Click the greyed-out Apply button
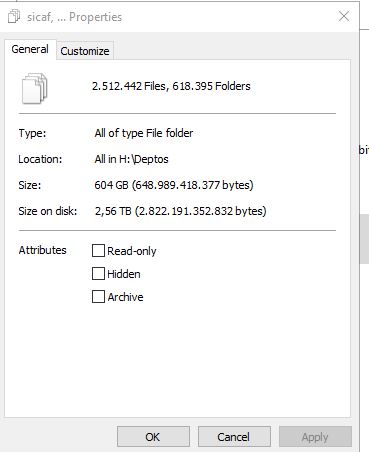369x452 pixels. coord(315,437)
